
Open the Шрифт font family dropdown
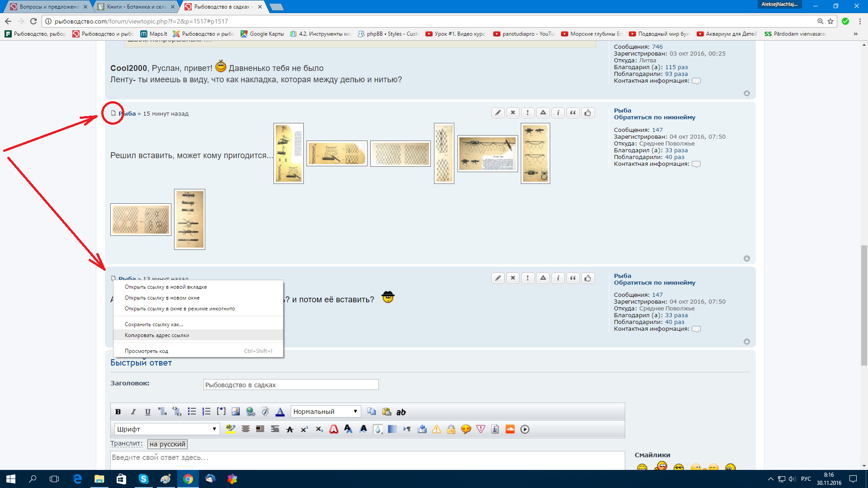point(166,429)
